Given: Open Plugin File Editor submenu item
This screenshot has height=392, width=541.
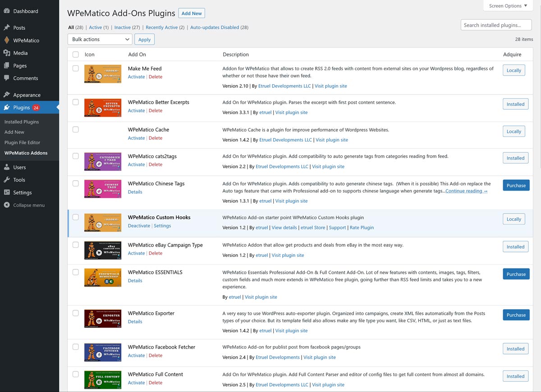Looking at the screenshot, I should point(22,142).
